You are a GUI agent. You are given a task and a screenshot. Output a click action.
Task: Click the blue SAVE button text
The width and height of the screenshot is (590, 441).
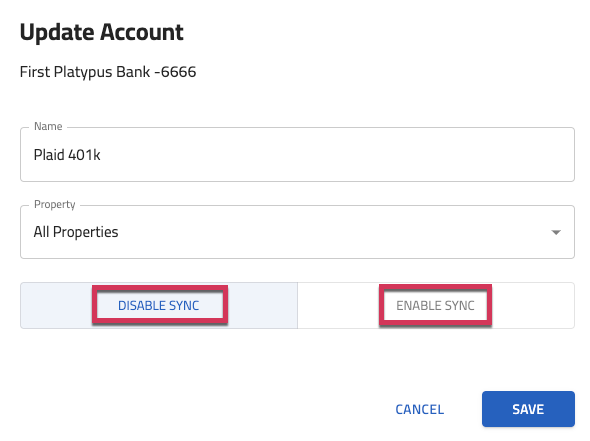click(528, 409)
